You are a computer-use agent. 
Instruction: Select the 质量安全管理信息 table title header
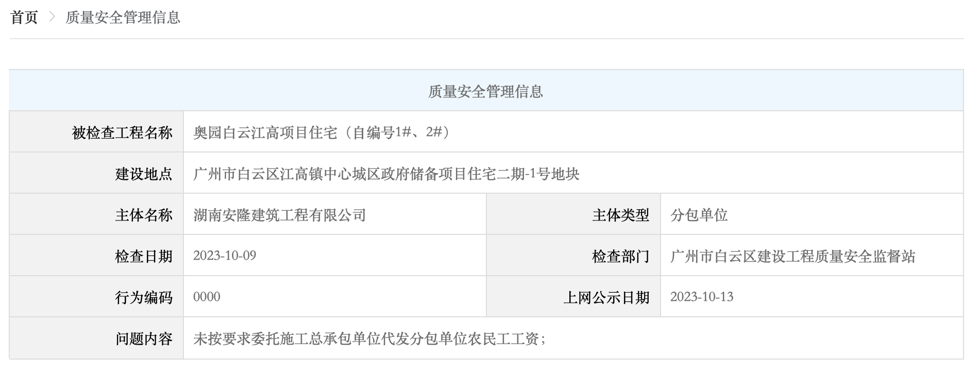click(488, 93)
